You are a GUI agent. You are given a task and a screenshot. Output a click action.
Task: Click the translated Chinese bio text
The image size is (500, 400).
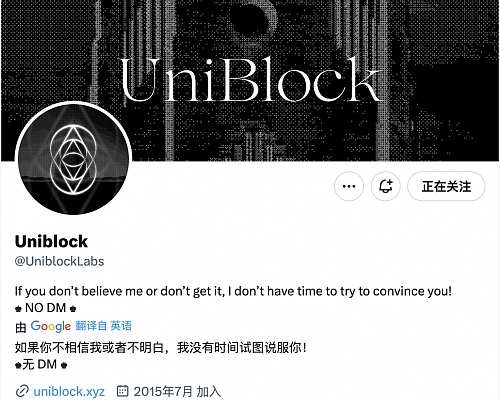[161, 348]
